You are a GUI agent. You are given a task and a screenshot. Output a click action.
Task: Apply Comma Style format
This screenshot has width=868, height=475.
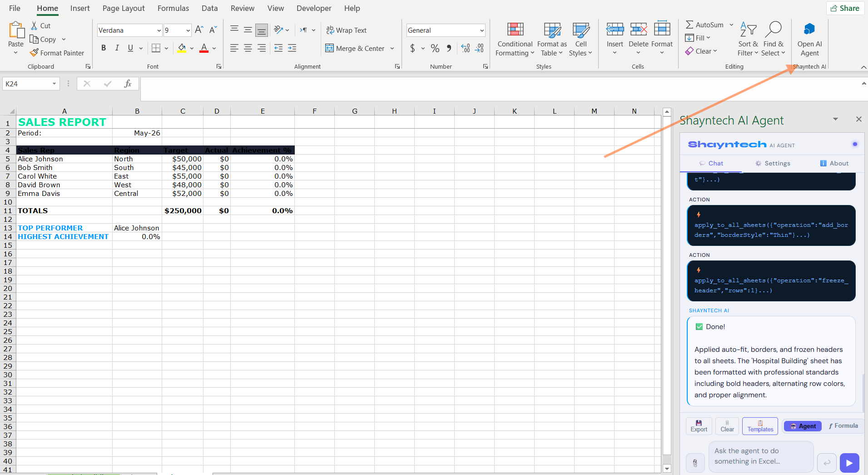tap(449, 48)
